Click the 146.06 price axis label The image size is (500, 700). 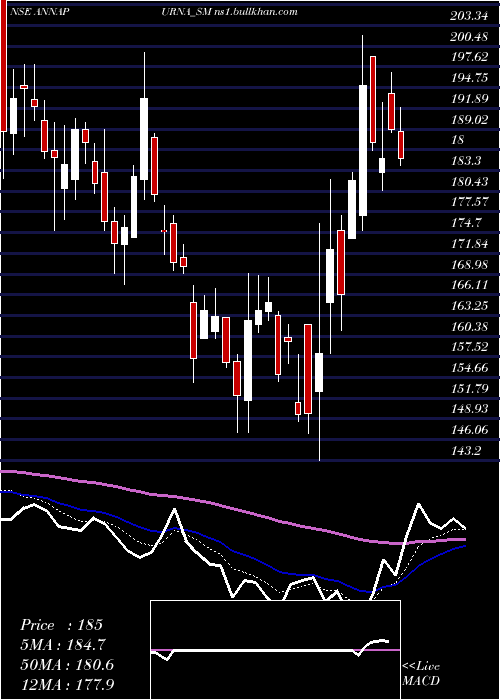click(x=469, y=430)
